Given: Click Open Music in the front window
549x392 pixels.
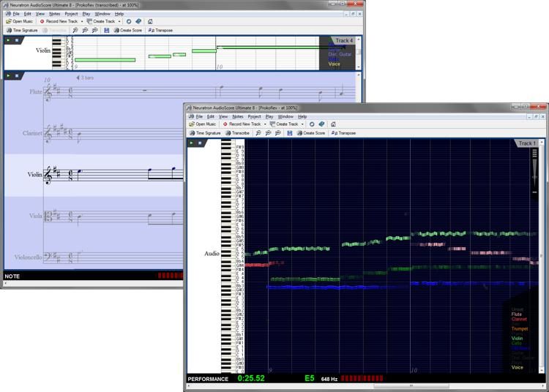Looking at the screenshot, I should (204, 124).
